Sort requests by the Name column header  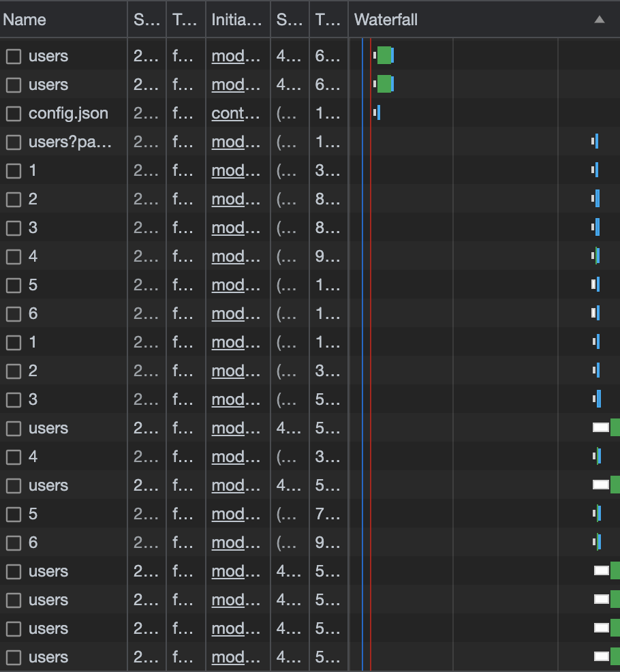(63, 20)
